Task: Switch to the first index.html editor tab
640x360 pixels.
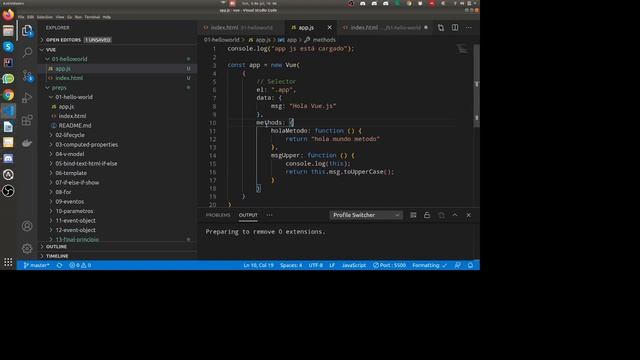Action: coord(241,27)
